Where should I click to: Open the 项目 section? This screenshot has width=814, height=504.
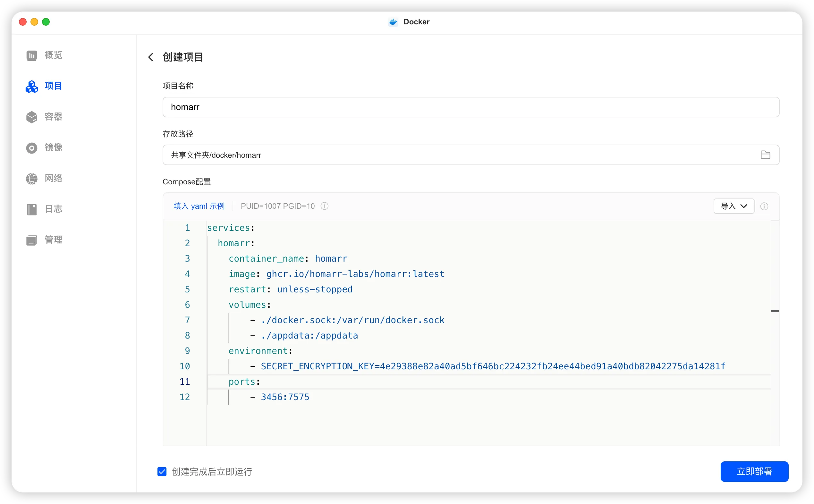[x=53, y=86]
